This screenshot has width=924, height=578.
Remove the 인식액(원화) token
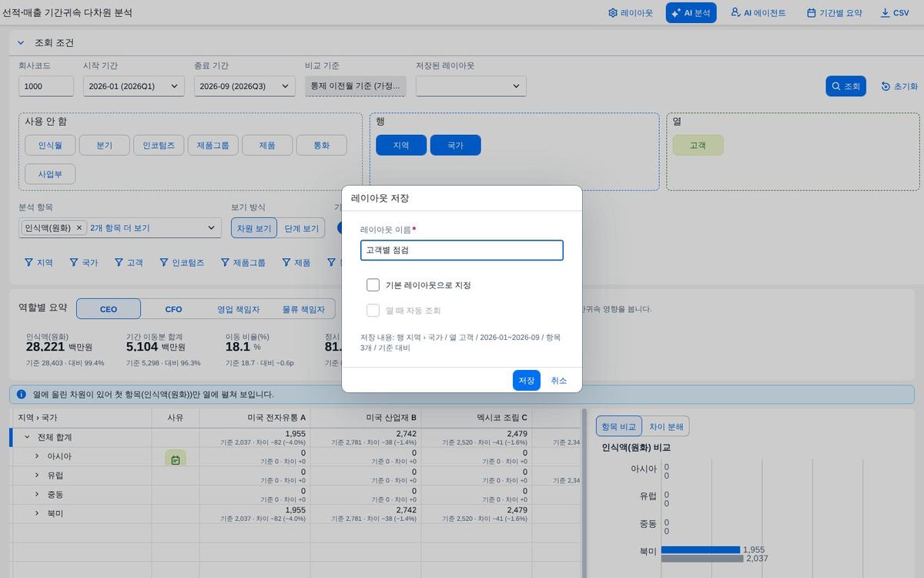tap(79, 228)
